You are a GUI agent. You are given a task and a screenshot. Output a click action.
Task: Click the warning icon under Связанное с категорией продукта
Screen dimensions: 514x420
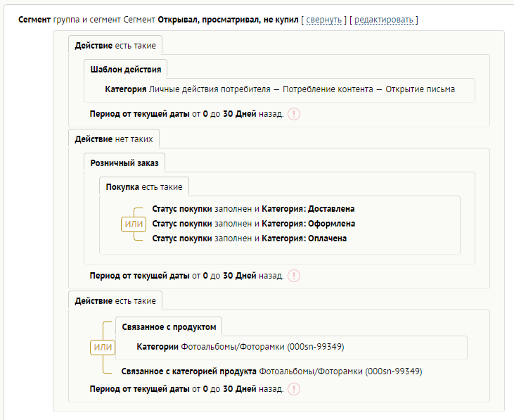(294, 388)
